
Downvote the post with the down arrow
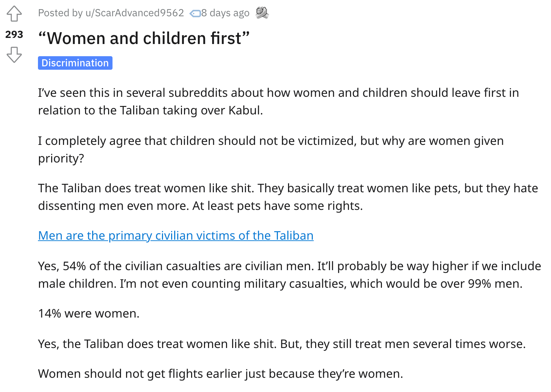[x=14, y=55]
